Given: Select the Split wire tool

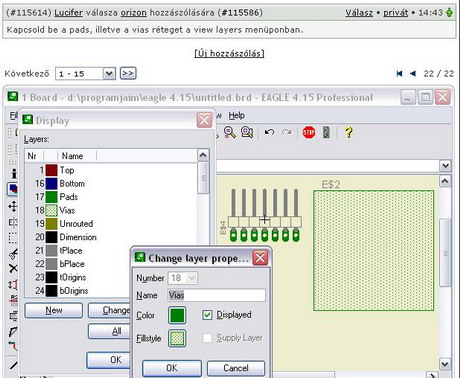Looking at the screenshot, I should coord(13,331).
